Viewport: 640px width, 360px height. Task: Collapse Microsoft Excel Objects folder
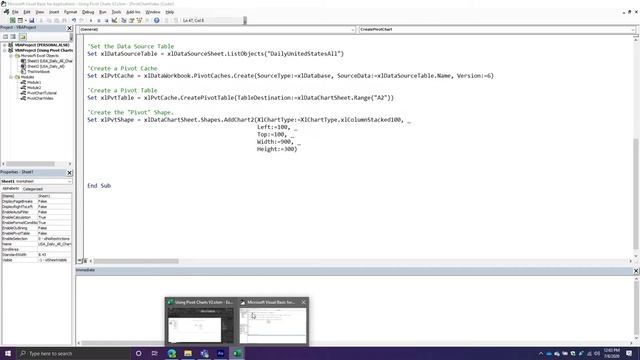11,56
